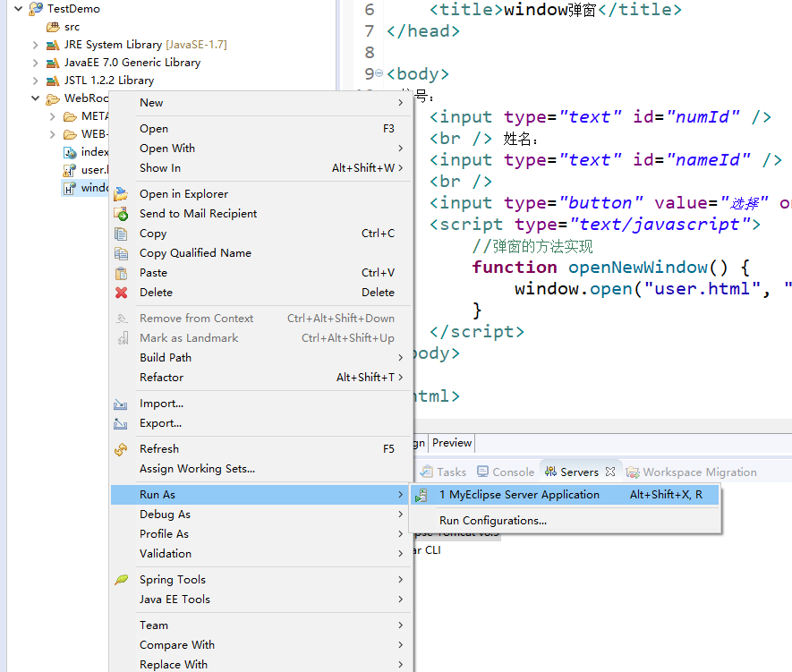792x672 pixels.
Task: Run as MyEclipse Server Application
Action: coord(565,495)
